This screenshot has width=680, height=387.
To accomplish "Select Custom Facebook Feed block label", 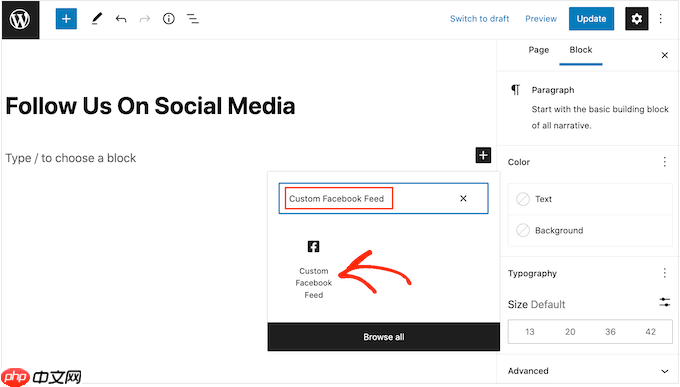I will [x=314, y=283].
